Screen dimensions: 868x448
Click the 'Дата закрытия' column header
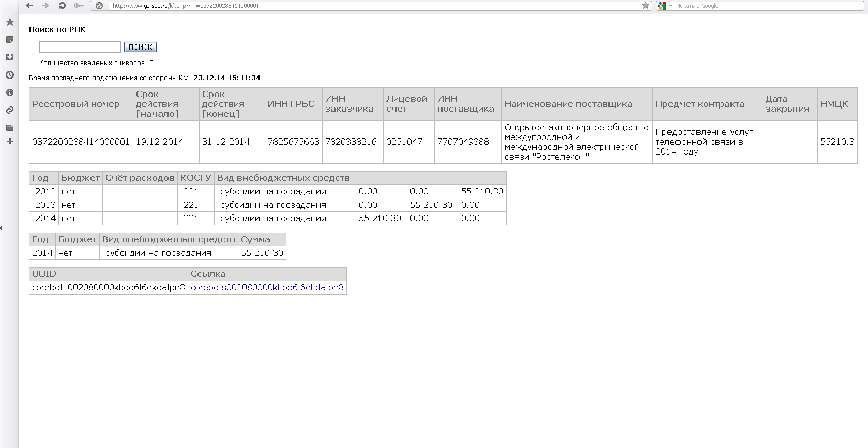[x=790, y=104]
